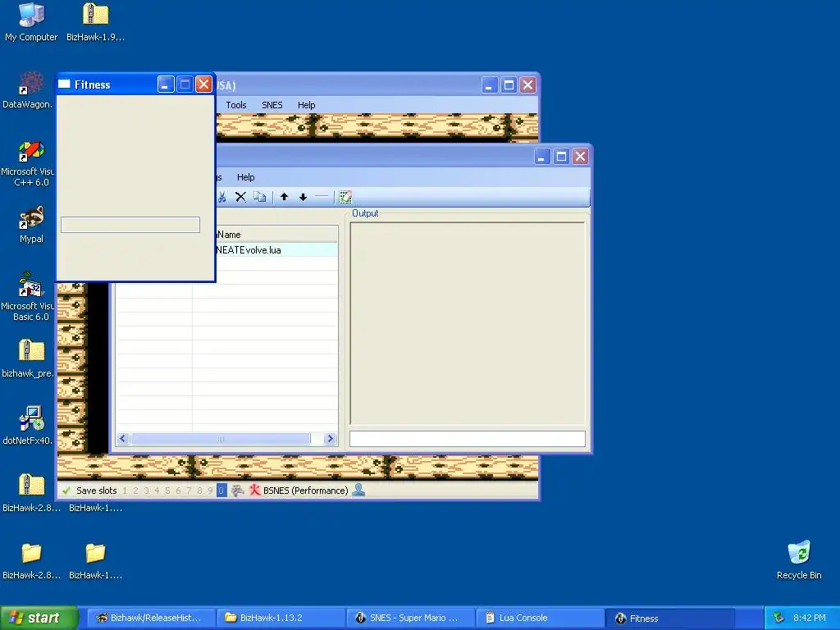Click the green checkmark in emulator status bar
Screen dimensions: 840x630
(x=66, y=491)
